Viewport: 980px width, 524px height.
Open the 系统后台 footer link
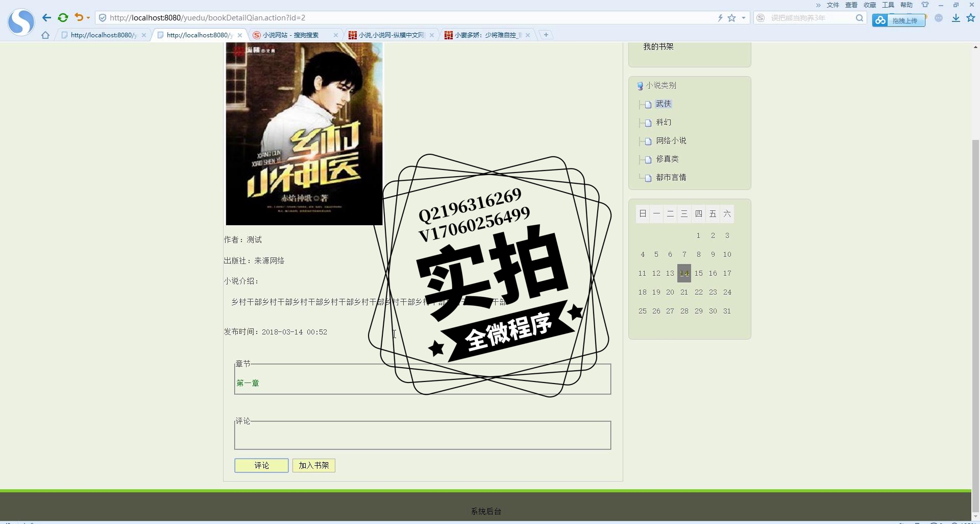click(x=486, y=511)
